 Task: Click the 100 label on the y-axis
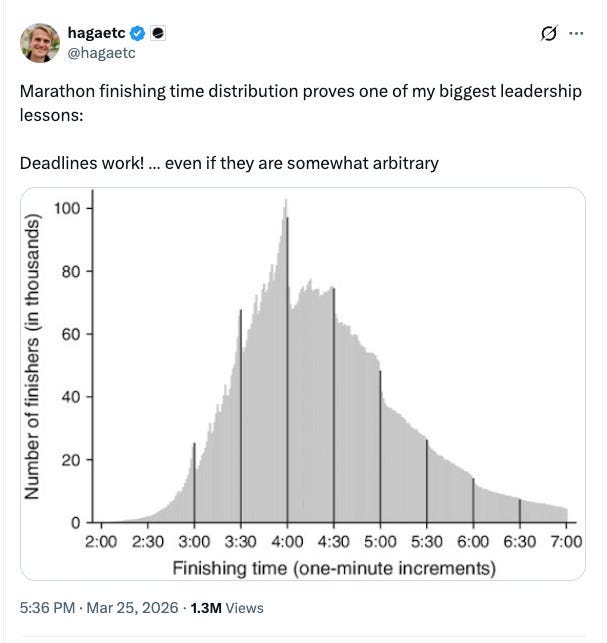coord(67,208)
